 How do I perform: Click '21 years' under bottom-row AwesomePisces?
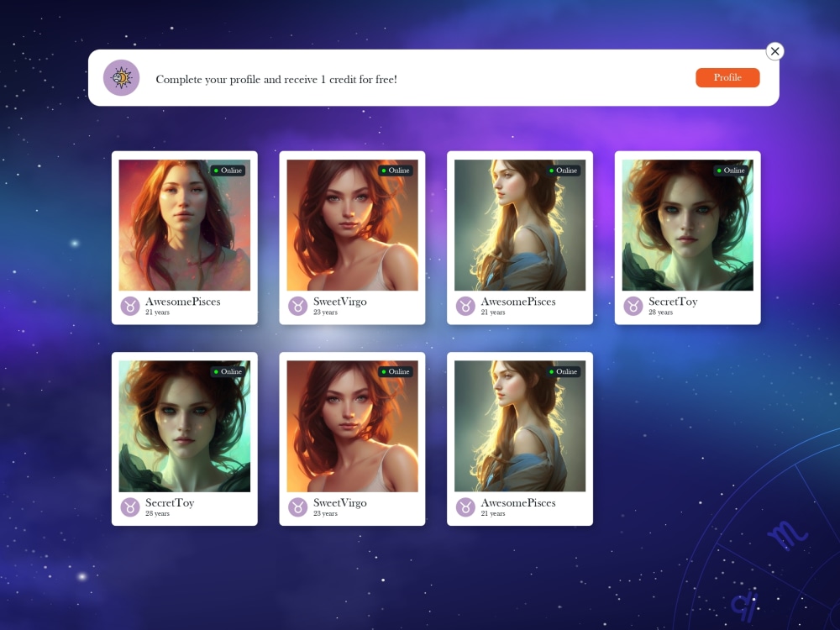[x=493, y=513]
